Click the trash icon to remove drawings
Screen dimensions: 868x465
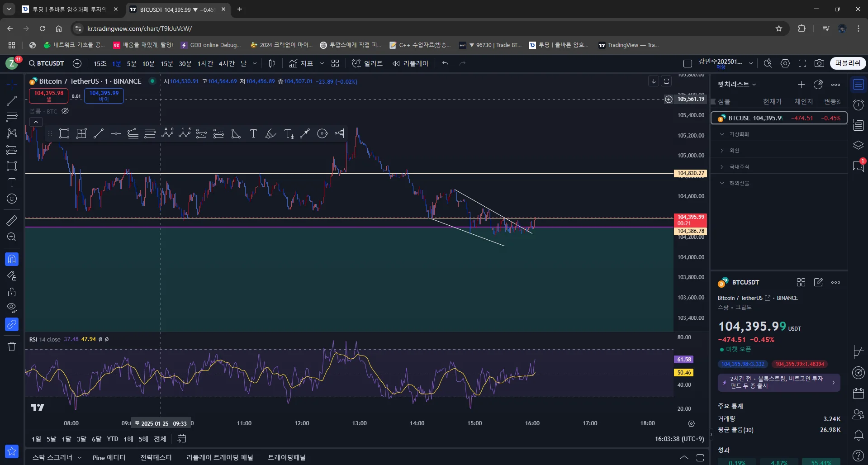coord(12,346)
